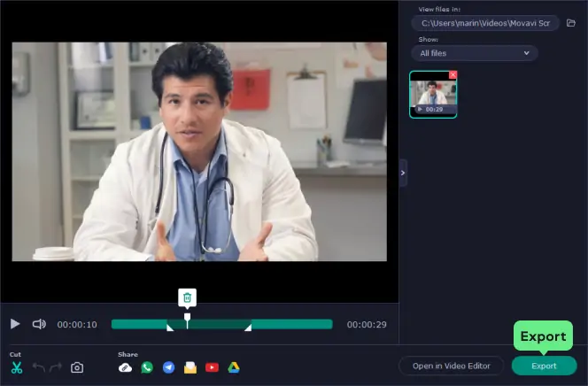
Task: Redo the last action
Action: click(x=56, y=367)
